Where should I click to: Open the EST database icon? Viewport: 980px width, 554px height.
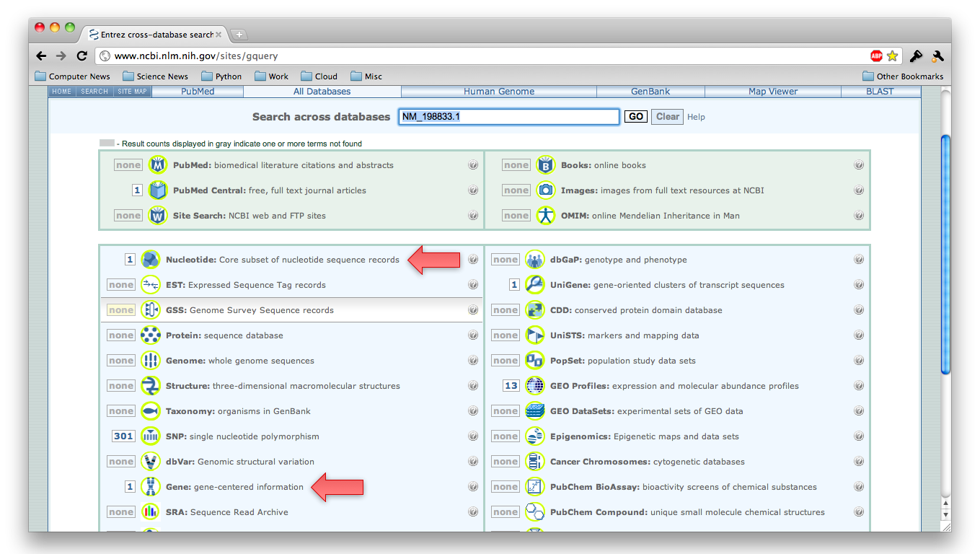[151, 285]
